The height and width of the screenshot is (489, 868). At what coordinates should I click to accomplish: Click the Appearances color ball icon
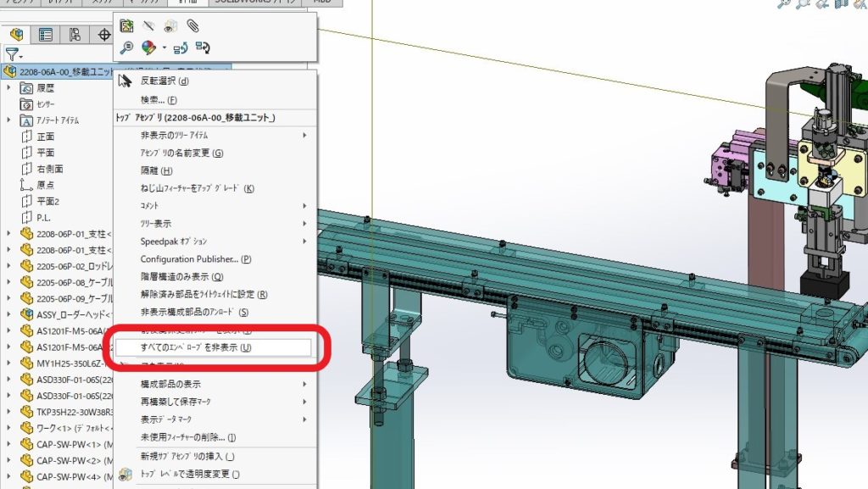[x=148, y=47]
